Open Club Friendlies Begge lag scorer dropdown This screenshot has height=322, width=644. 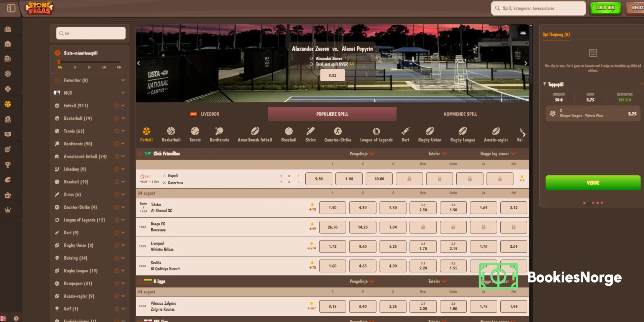point(498,154)
